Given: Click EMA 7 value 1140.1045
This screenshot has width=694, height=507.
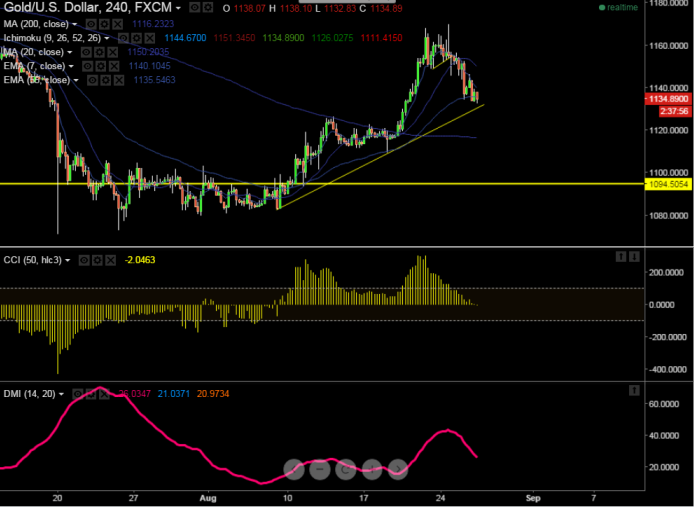Looking at the screenshot, I should 150,66.
